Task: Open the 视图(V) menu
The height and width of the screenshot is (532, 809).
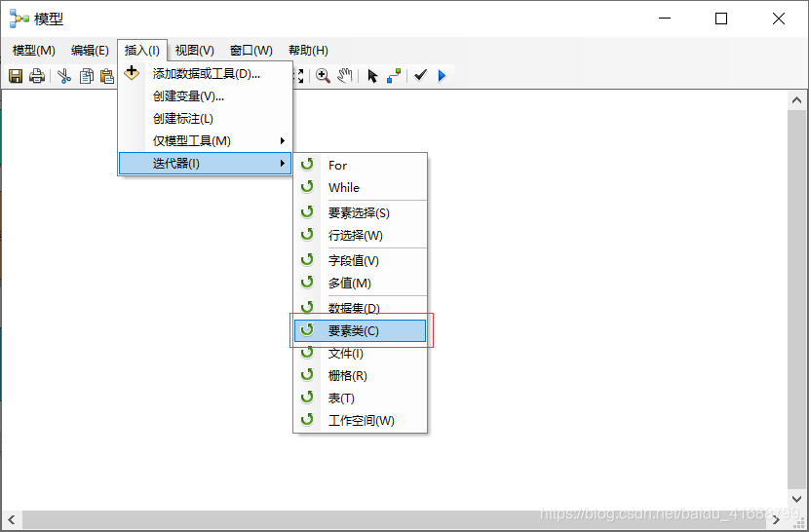Action: (x=195, y=51)
